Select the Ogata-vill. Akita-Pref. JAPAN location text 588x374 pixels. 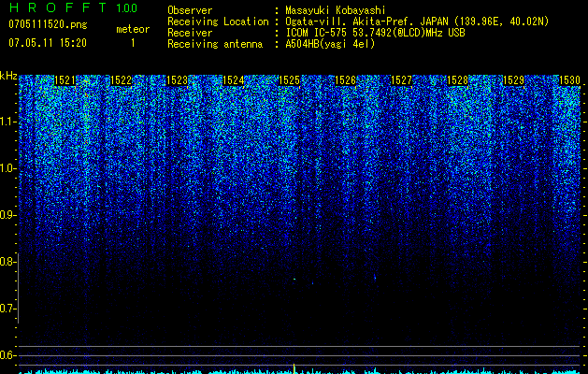click(417, 22)
